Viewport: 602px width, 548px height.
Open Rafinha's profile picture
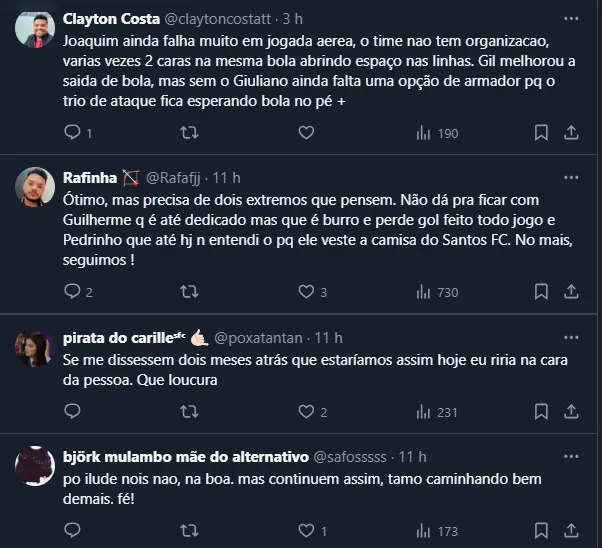[35, 187]
